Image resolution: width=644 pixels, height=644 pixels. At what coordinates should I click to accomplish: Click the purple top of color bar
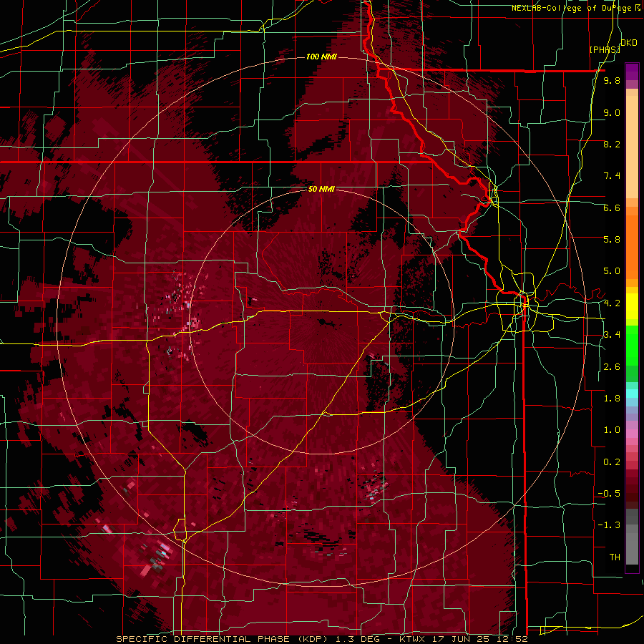632,72
